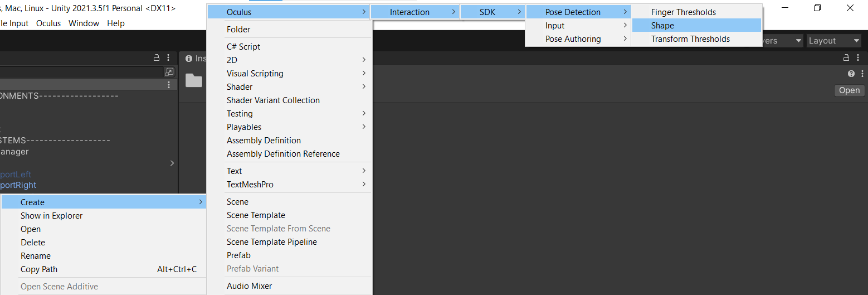Open the Interaction submenu

(415, 12)
